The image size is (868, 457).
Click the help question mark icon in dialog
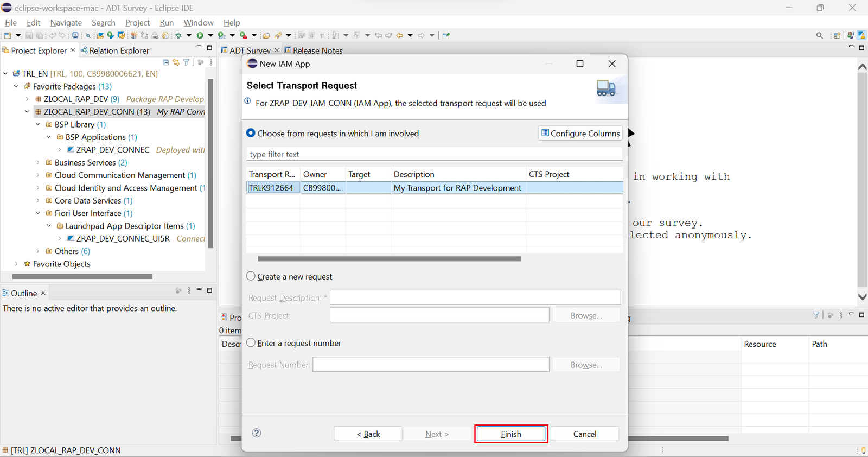point(257,433)
